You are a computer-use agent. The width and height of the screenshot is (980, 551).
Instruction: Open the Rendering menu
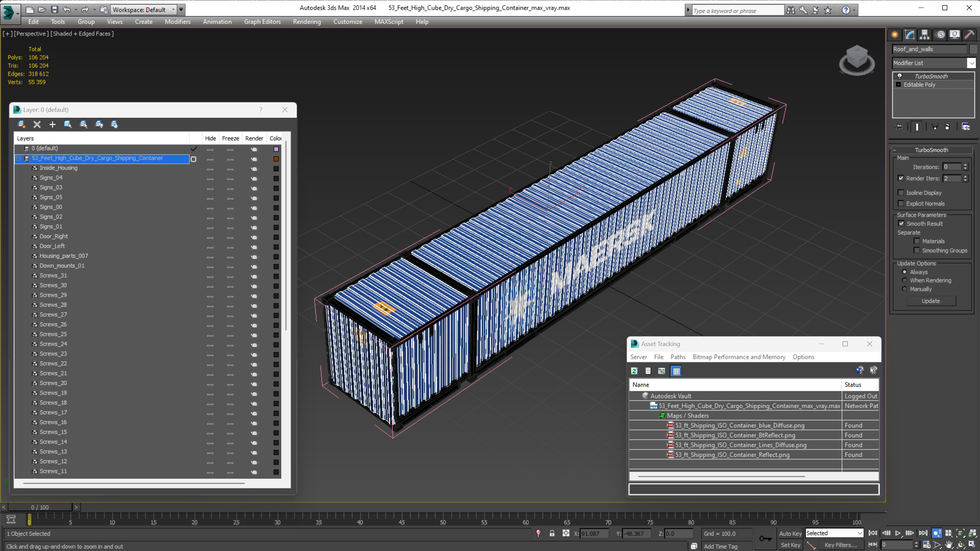[x=307, y=22]
